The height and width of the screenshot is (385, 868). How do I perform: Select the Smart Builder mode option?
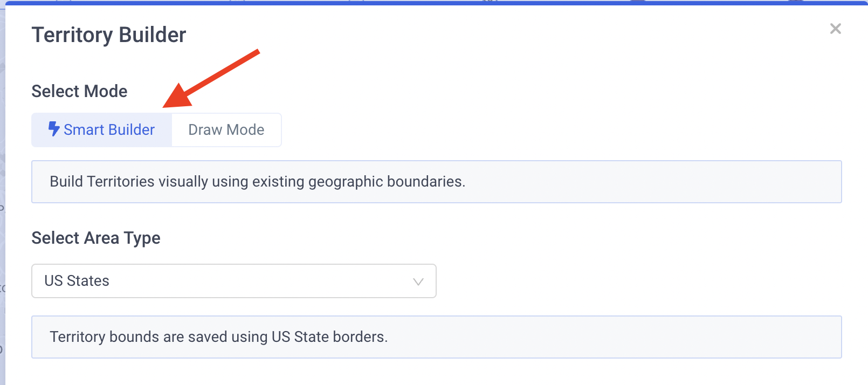pyautogui.click(x=102, y=130)
